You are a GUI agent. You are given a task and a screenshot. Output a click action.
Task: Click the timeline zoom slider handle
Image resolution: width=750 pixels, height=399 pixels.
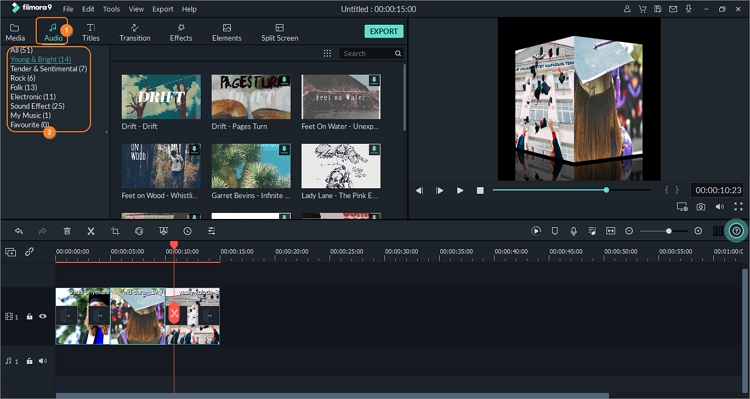[x=669, y=231]
